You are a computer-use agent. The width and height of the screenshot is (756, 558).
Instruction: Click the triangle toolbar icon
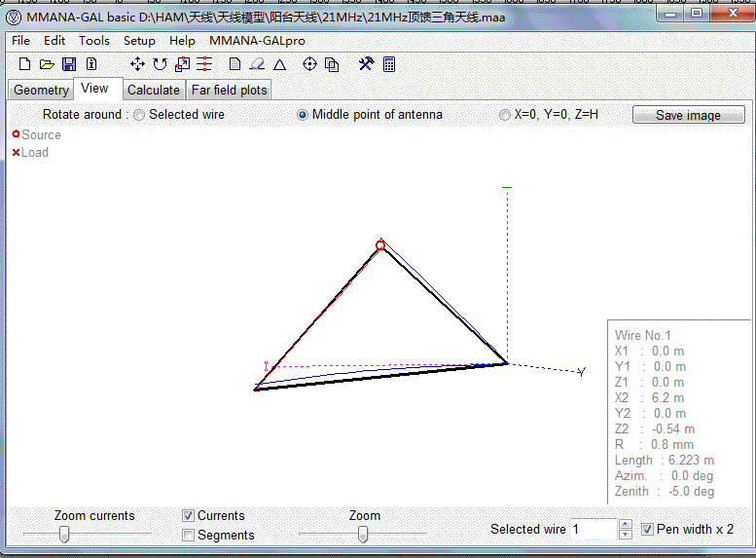tap(279, 64)
